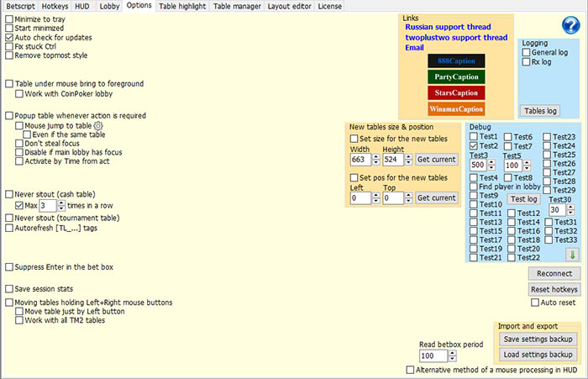Click the green PartyCaption box
Viewport: 588px width, 379px height.
(455, 77)
